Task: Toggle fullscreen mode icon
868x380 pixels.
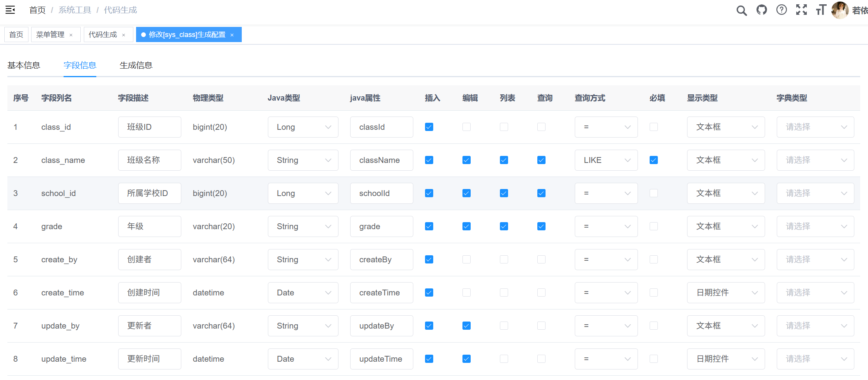Action: click(801, 10)
